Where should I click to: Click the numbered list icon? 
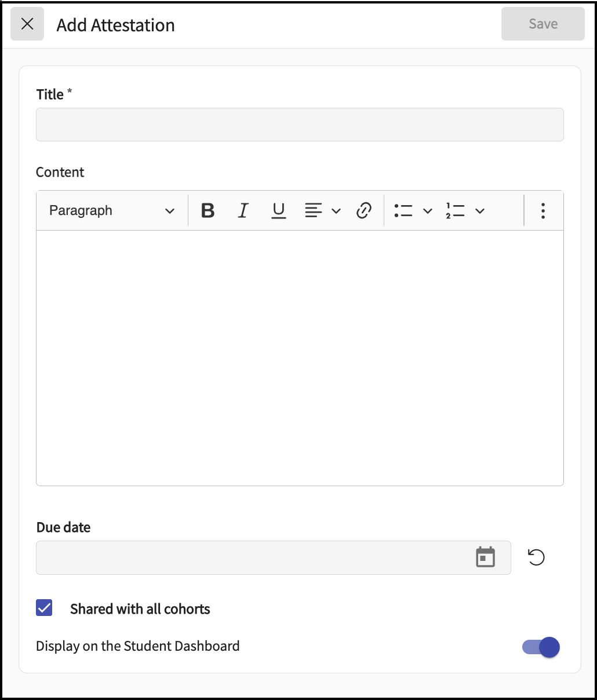[455, 210]
